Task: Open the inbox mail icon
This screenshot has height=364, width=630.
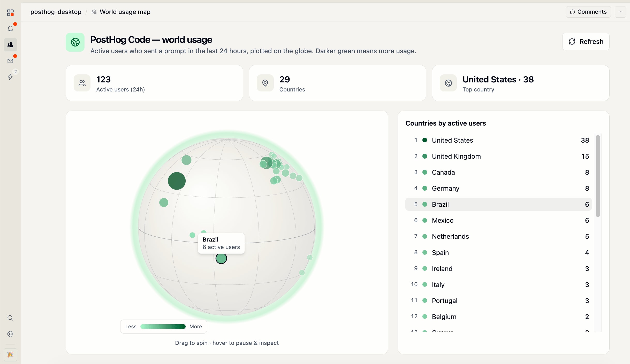Action: coord(10,61)
